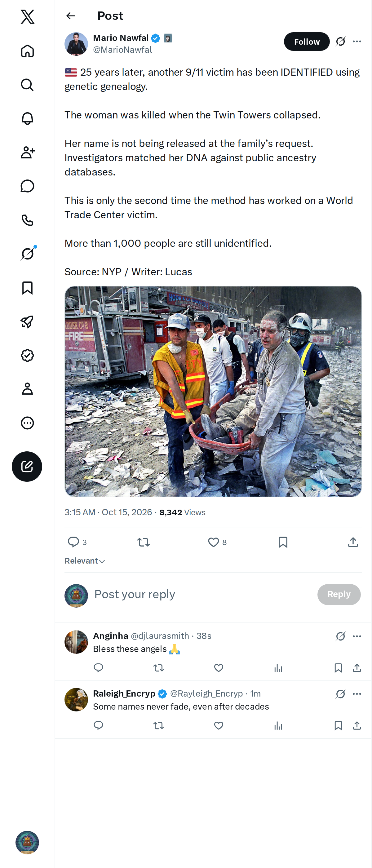This screenshot has width=372, height=868.
Task: Open Grok from the sidebar
Action: click(x=27, y=254)
